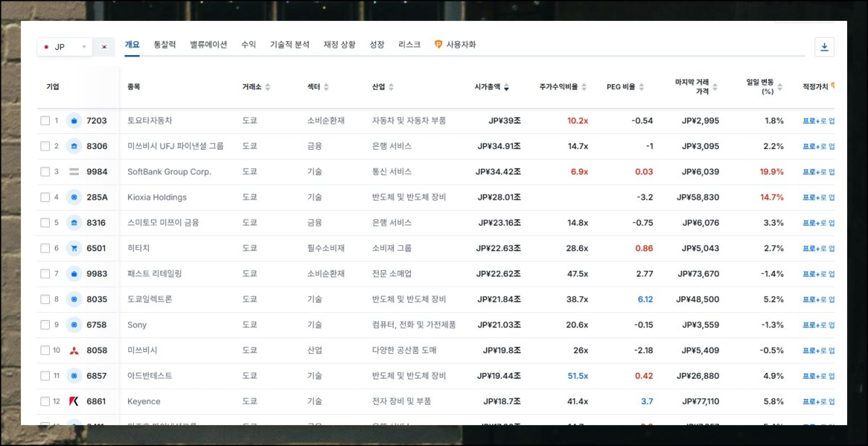Open the 기술적 분석 tab
868x446 pixels.
pyautogui.click(x=289, y=44)
